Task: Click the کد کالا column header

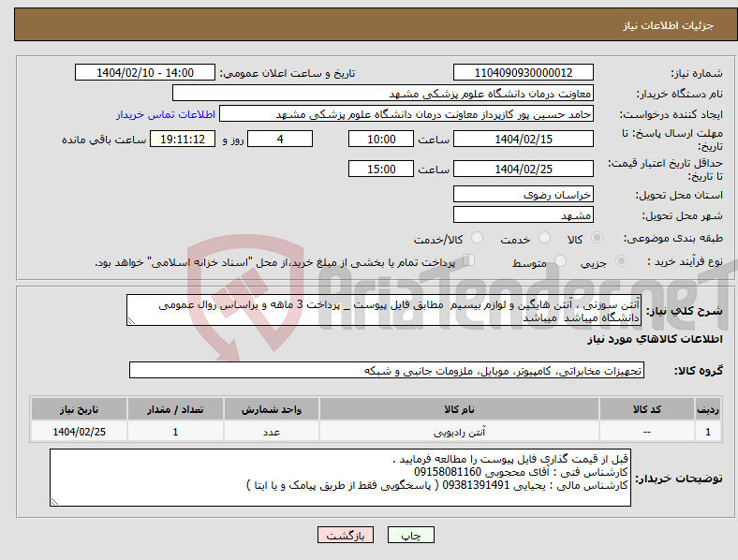Action: point(647,409)
